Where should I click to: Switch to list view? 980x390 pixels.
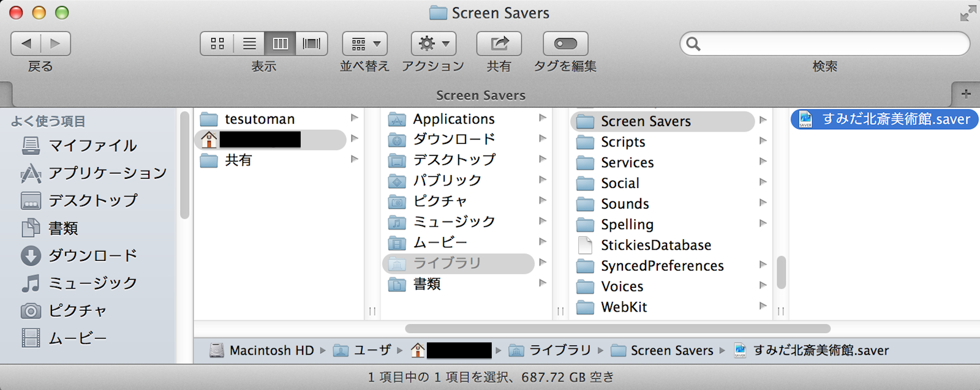[x=249, y=43]
